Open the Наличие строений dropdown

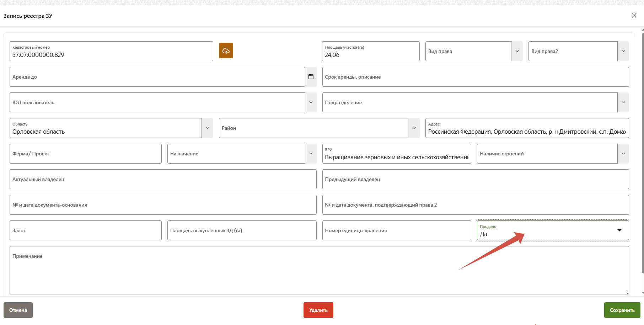click(623, 154)
